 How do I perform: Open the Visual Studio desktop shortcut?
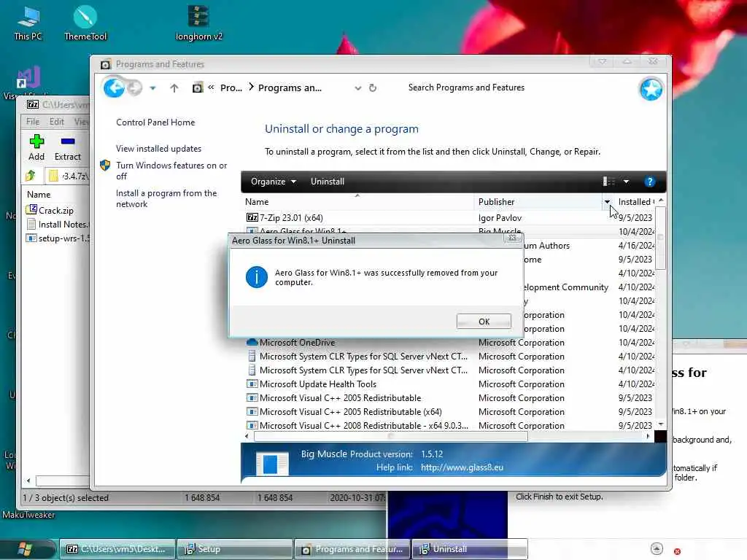click(27, 82)
